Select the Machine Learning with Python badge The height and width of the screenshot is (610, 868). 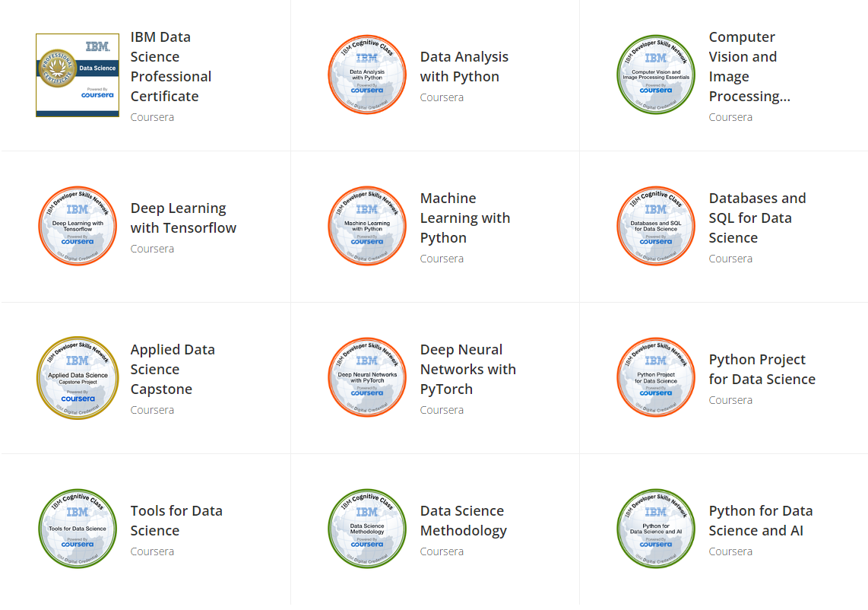click(x=367, y=225)
